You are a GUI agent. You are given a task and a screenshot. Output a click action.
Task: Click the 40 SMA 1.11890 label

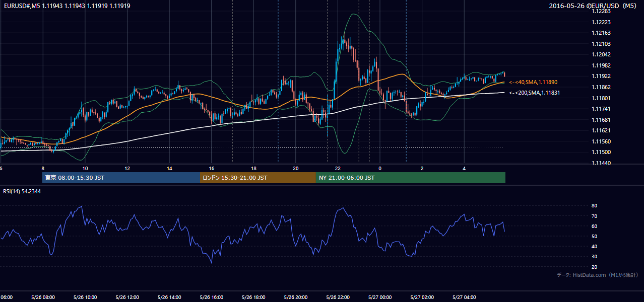point(533,82)
